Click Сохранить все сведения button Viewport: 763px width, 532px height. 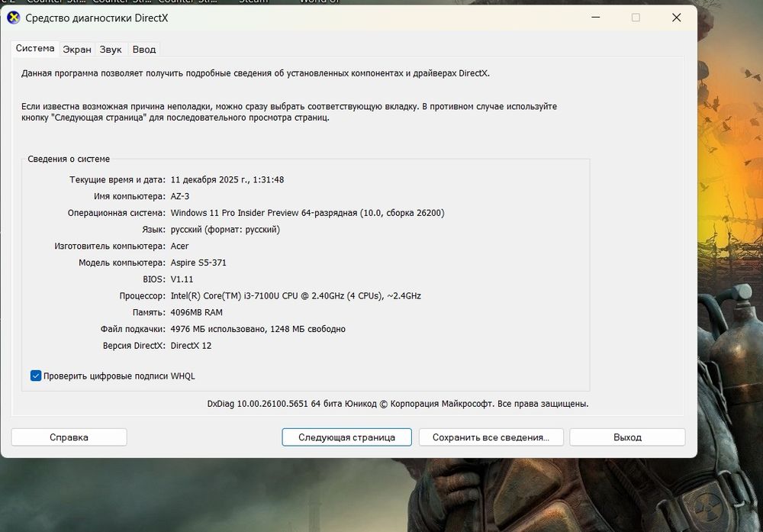click(491, 437)
